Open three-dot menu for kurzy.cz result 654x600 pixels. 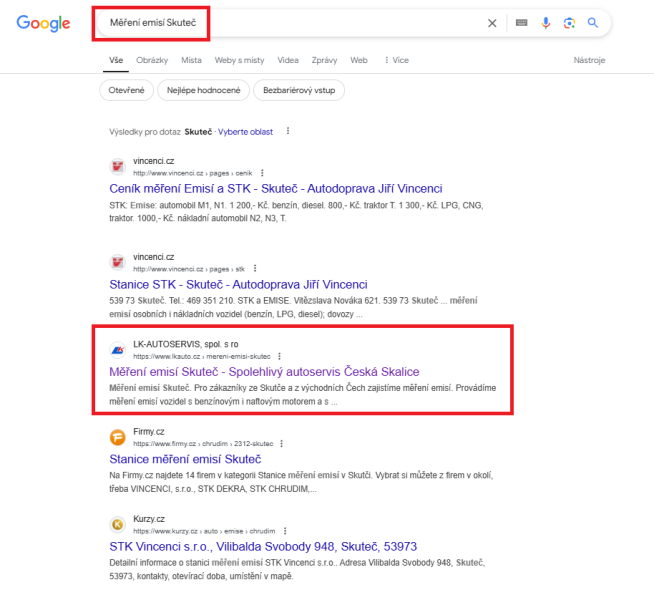click(285, 531)
